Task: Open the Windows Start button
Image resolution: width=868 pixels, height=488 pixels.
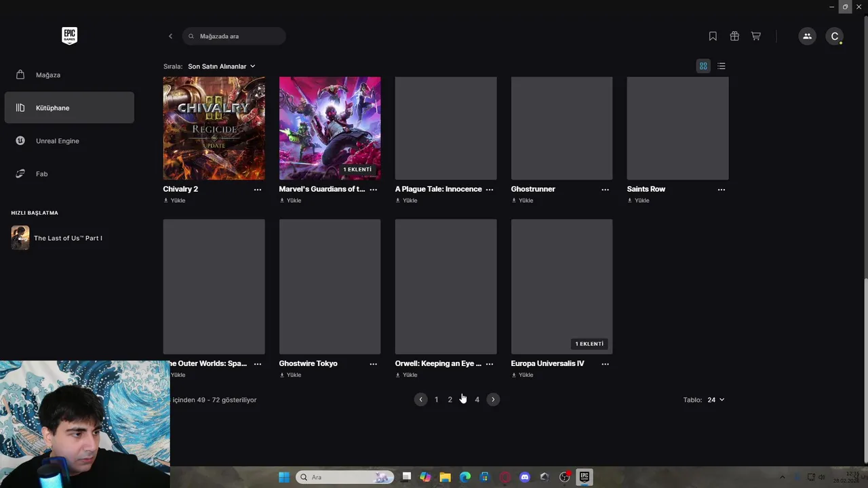Action: pyautogui.click(x=284, y=477)
